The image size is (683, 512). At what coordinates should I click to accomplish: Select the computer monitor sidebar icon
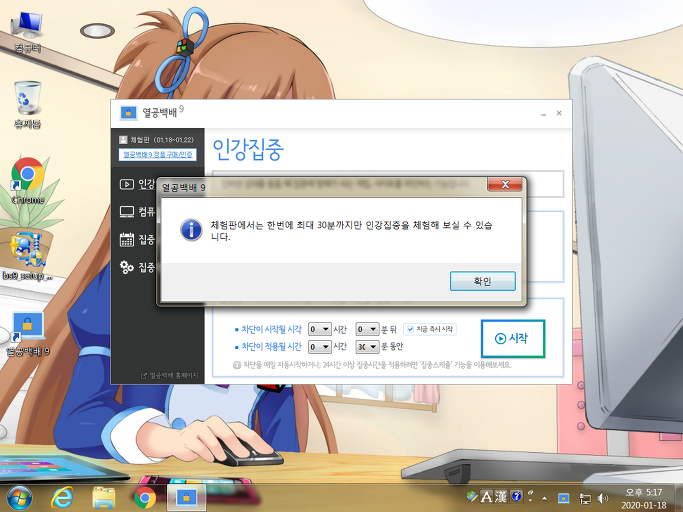point(127,212)
